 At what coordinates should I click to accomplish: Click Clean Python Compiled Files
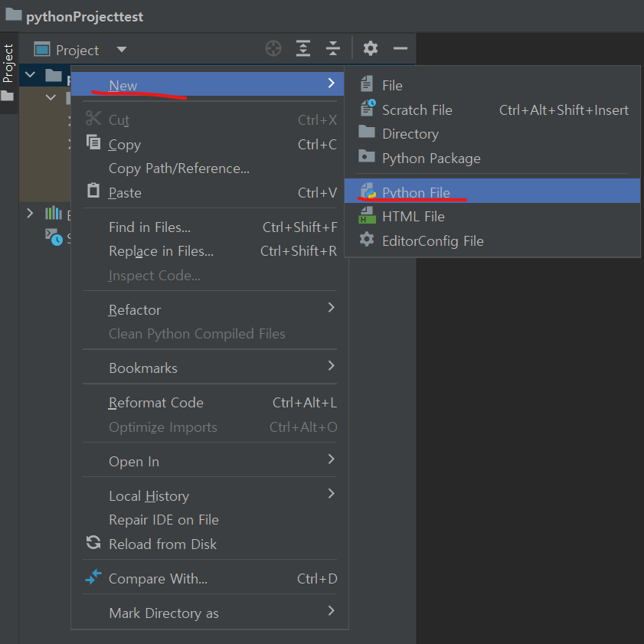210,334
